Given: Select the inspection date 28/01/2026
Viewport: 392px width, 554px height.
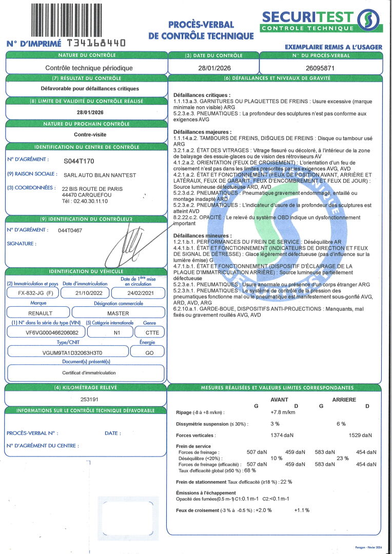Looking at the screenshot, I should click(213, 67).
